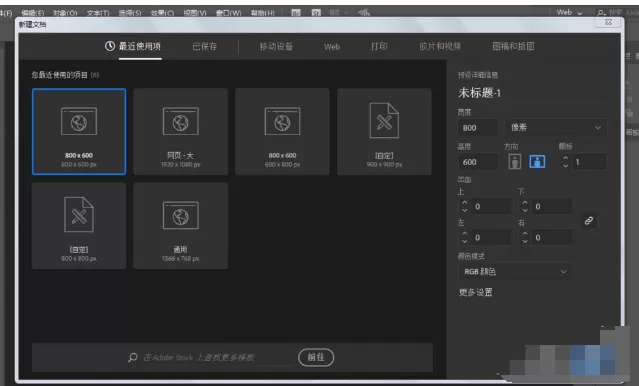Click the width field showing 800
This screenshot has width=639, height=386.
(478, 128)
